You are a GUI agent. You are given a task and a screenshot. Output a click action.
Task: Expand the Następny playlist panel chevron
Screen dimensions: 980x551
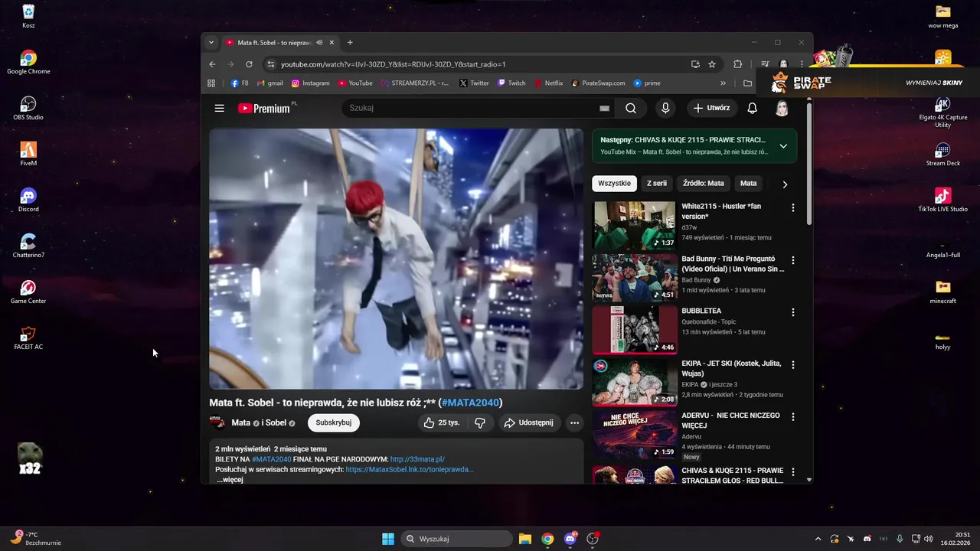coord(783,146)
